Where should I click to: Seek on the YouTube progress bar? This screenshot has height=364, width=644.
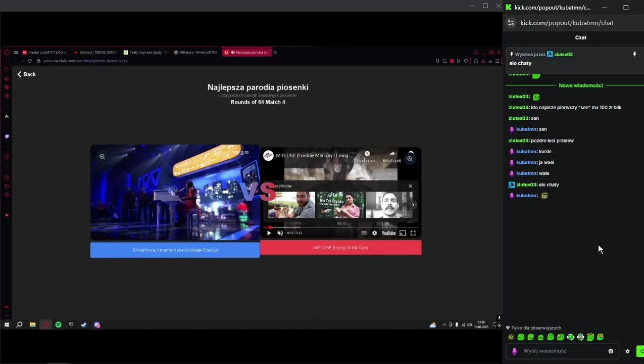pos(340,227)
